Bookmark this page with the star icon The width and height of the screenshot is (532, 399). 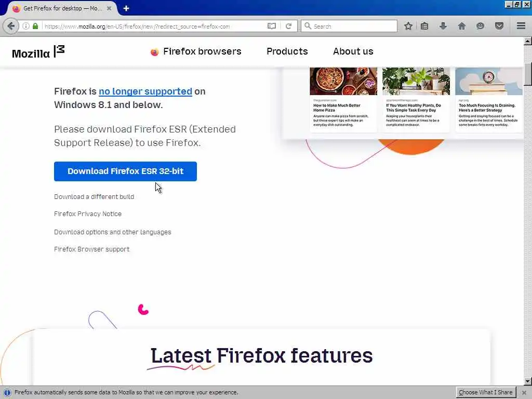pos(408,26)
